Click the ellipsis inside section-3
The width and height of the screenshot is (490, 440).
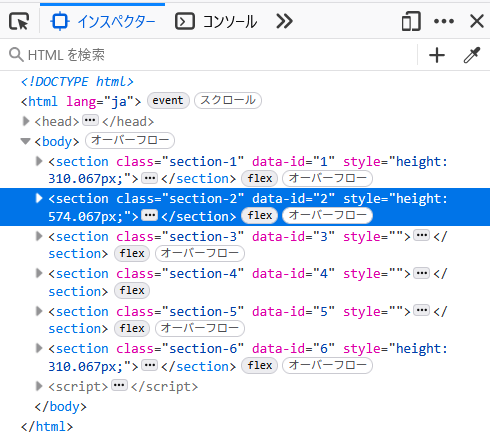[x=422, y=235]
